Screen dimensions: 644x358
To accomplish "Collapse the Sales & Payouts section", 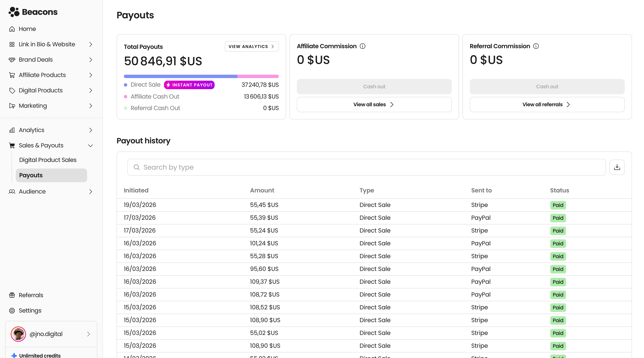I will [x=91, y=146].
